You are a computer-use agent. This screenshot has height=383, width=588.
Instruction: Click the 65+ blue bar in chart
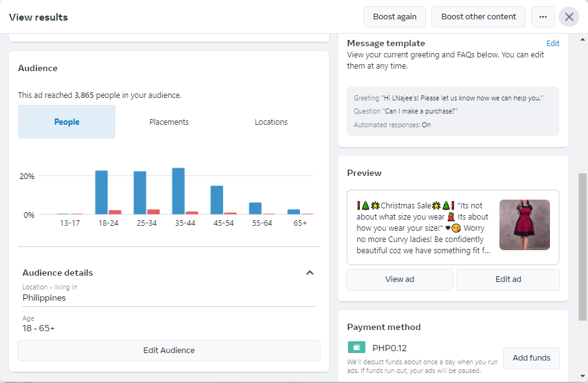coord(294,212)
